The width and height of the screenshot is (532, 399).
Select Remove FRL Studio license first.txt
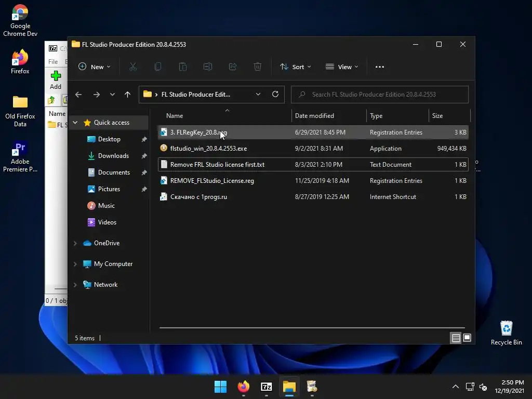tap(313, 165)
